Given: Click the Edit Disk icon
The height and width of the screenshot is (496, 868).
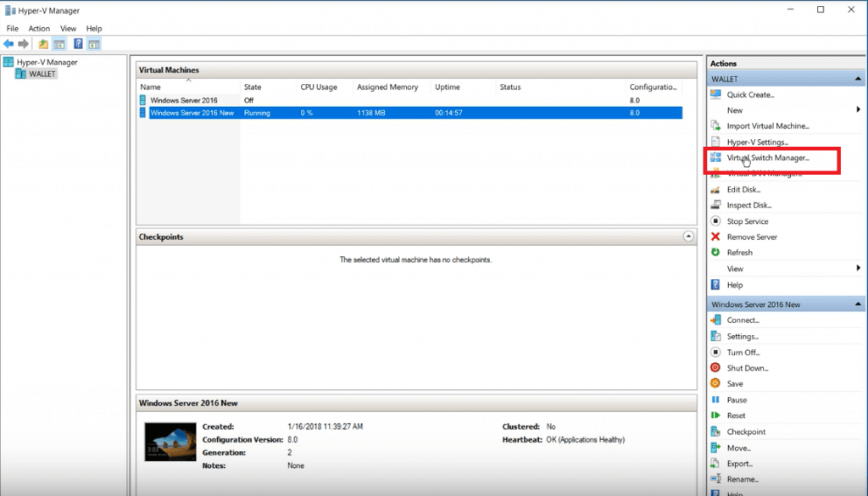Looking at the screenshot, I should 715,189.
